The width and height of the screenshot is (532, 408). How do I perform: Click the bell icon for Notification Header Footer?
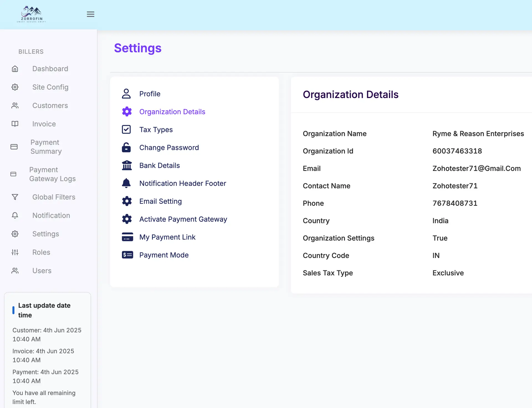pyautogui.click(x=126, y=183)
